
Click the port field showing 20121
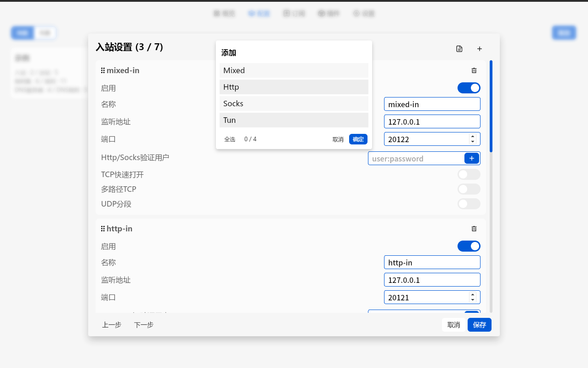(432, 297)
